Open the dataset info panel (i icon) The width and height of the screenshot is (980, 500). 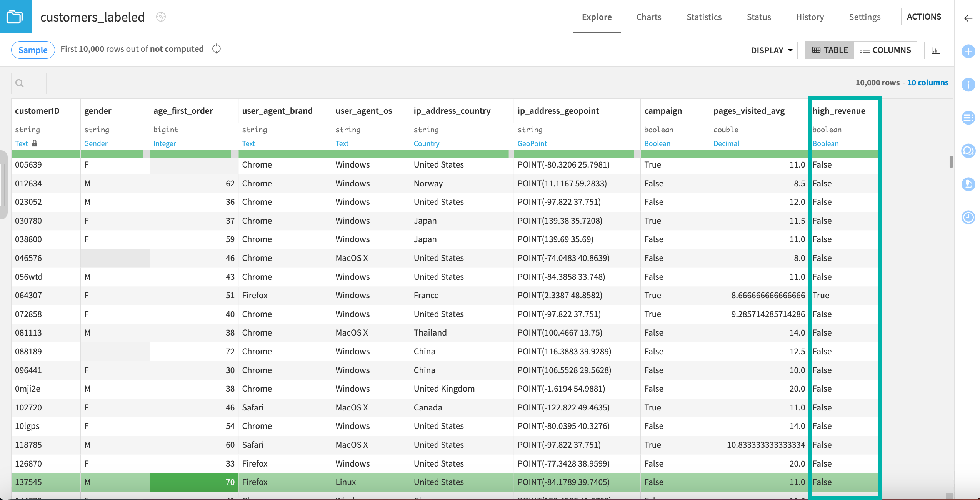point(968,85)
